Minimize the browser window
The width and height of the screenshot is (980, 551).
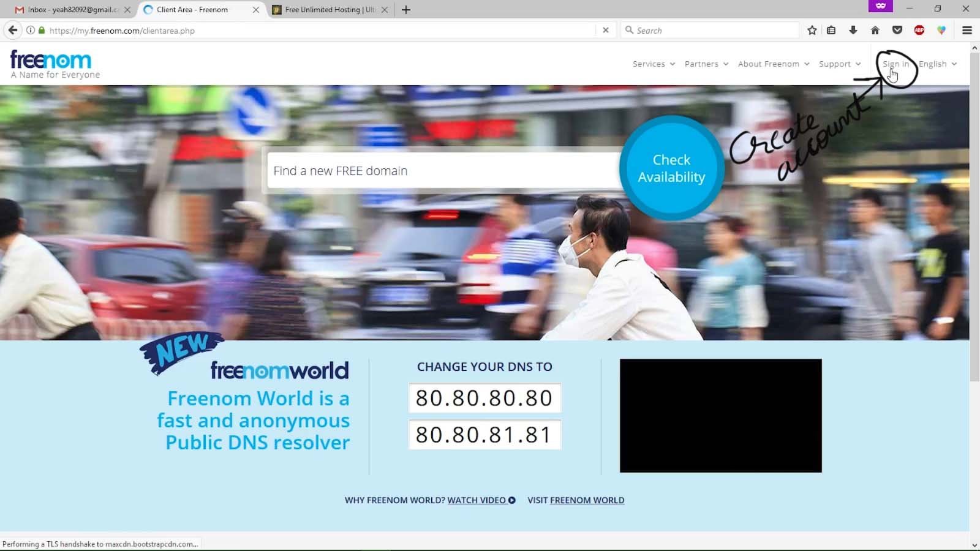[x=909, y=9]
